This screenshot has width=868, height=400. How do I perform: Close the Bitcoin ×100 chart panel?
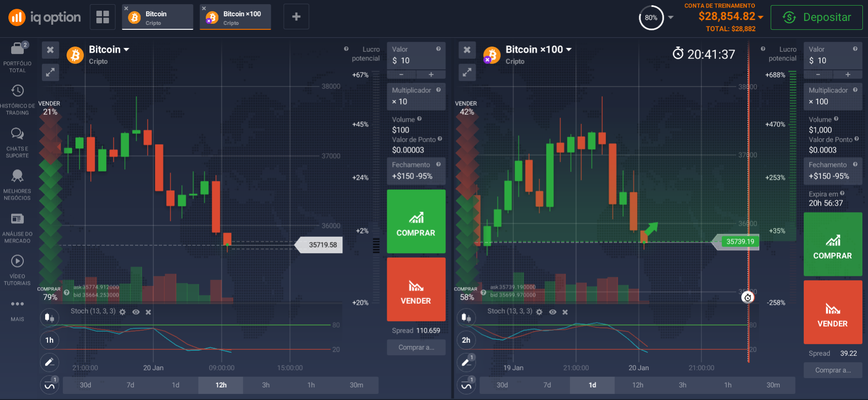[x=467, y=50]
